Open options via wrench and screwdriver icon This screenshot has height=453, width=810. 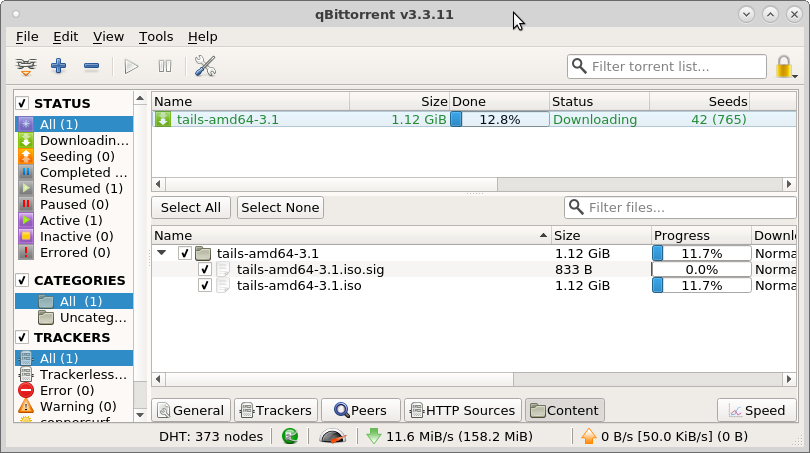tap(206, 67)
